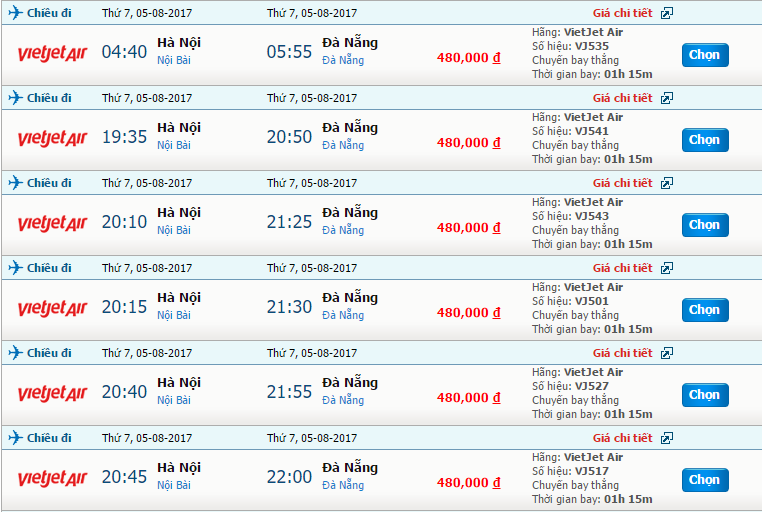The height and width of the screenshot is (512, 762).
Task: Expand Giá chi tiết for the 20:10 flight
Action: pos(622,183)
